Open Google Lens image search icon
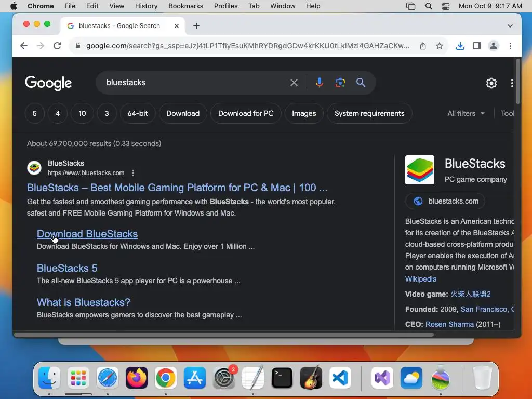Screen dimensions: 532x399 point(340,83)
